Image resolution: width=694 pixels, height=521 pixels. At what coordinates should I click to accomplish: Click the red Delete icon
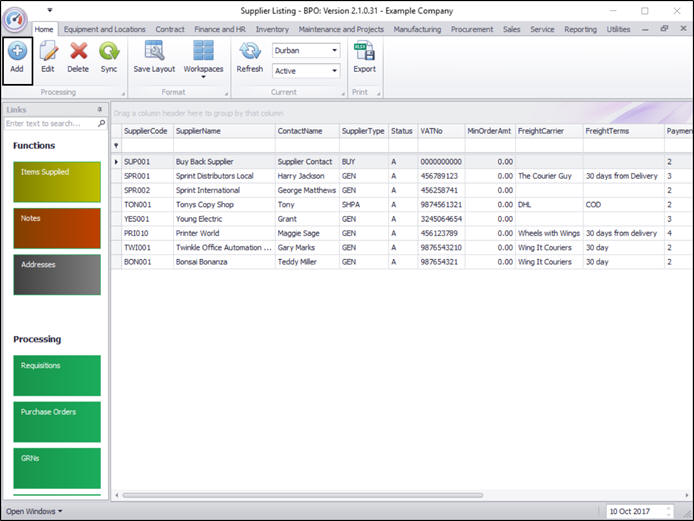pos(78,52)
